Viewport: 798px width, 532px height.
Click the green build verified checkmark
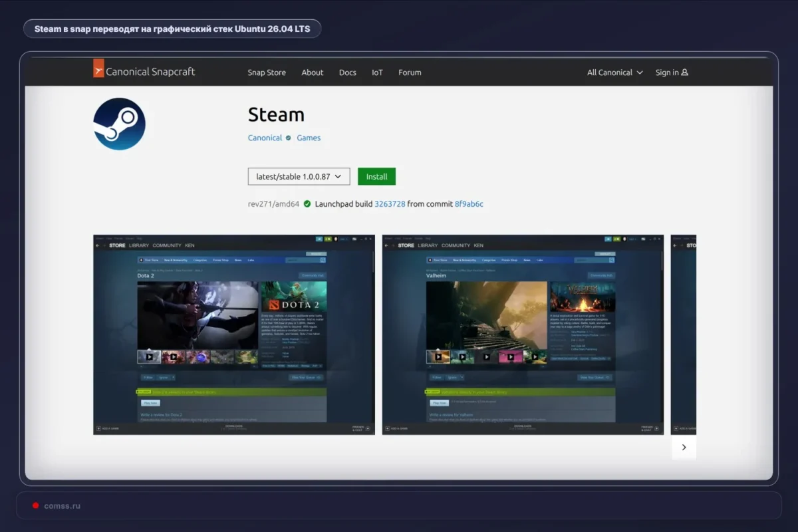[x=307, y=204]
